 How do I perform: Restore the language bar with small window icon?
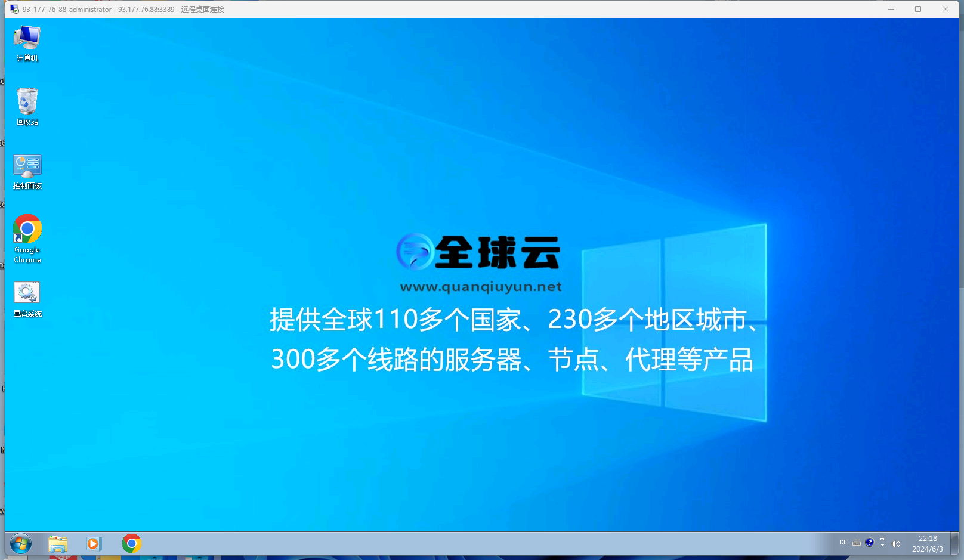(x=883, y=539)
